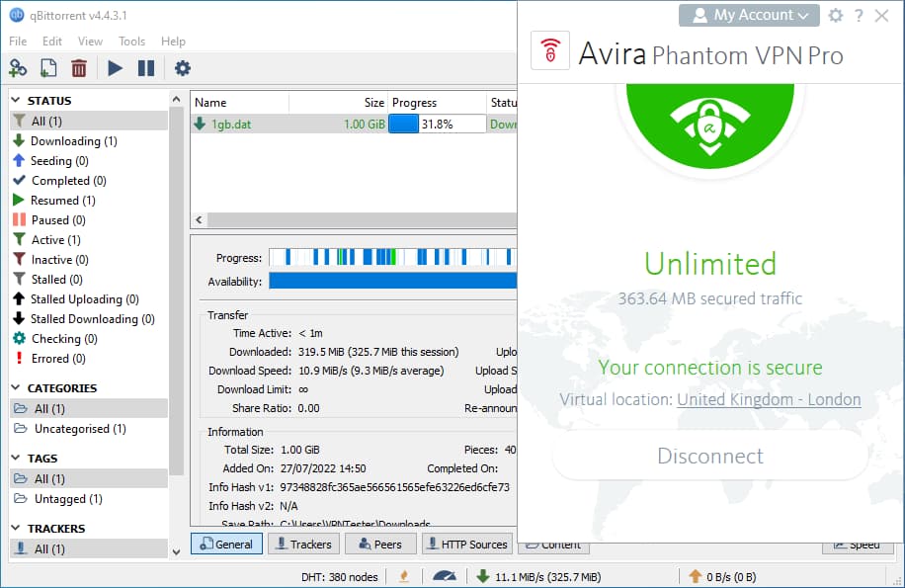This screenshot has width=905, height=588.
Task: Click the blue Availability bar
Action: [392, 281]
